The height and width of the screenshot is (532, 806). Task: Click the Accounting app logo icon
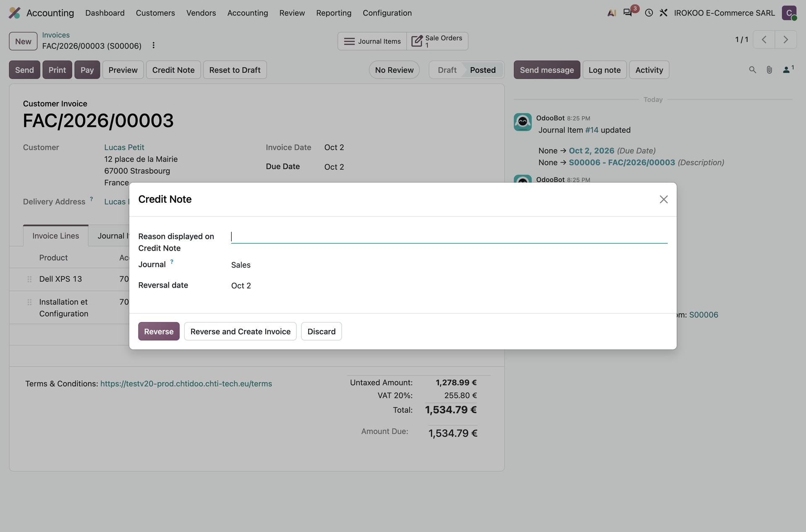15,13
